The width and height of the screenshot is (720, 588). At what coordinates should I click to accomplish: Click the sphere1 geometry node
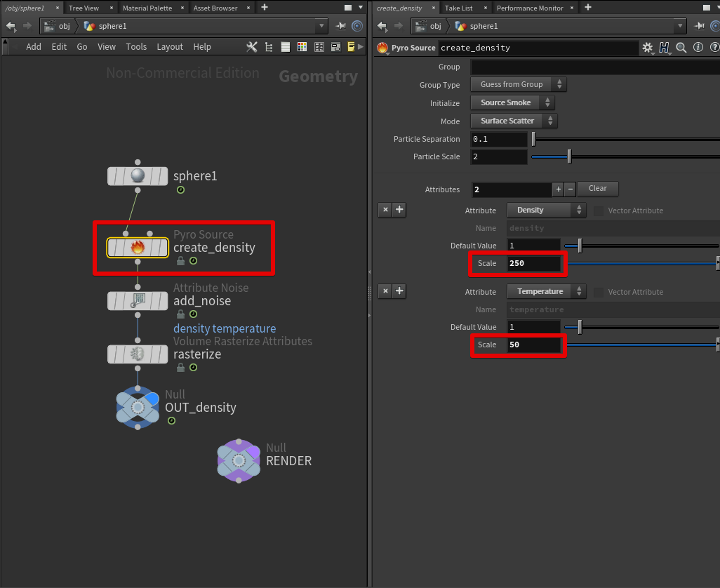[138, 175]
